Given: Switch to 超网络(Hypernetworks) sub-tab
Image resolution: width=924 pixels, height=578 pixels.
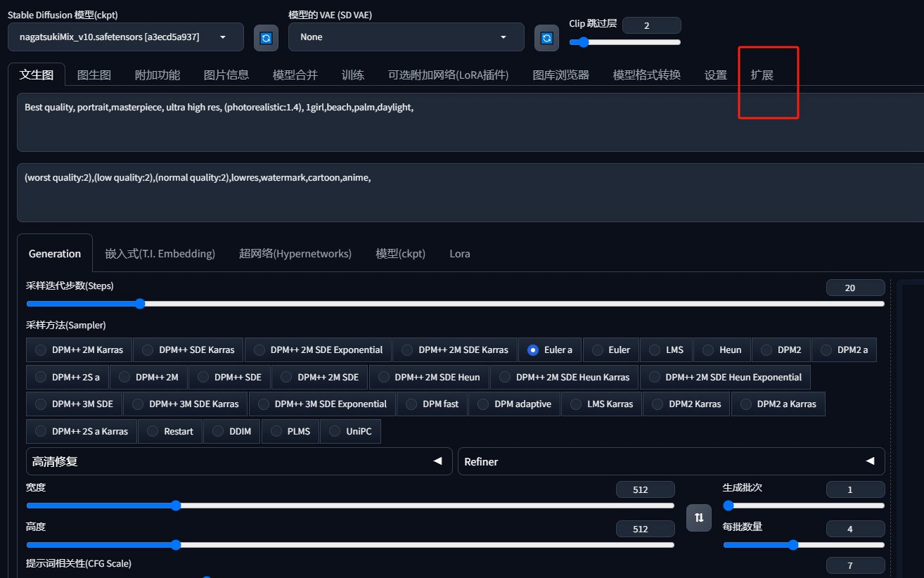Looking at the screenshot, I should [x=295, y=254].
